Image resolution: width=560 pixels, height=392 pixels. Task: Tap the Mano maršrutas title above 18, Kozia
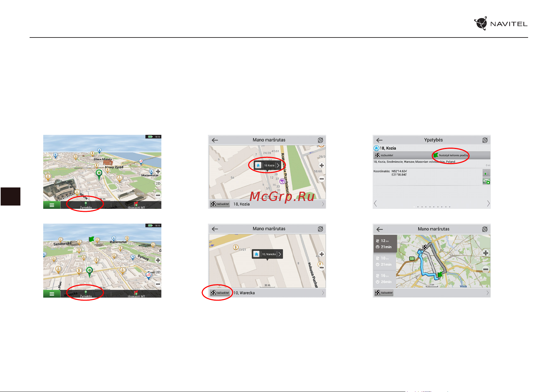pos(269,140)
